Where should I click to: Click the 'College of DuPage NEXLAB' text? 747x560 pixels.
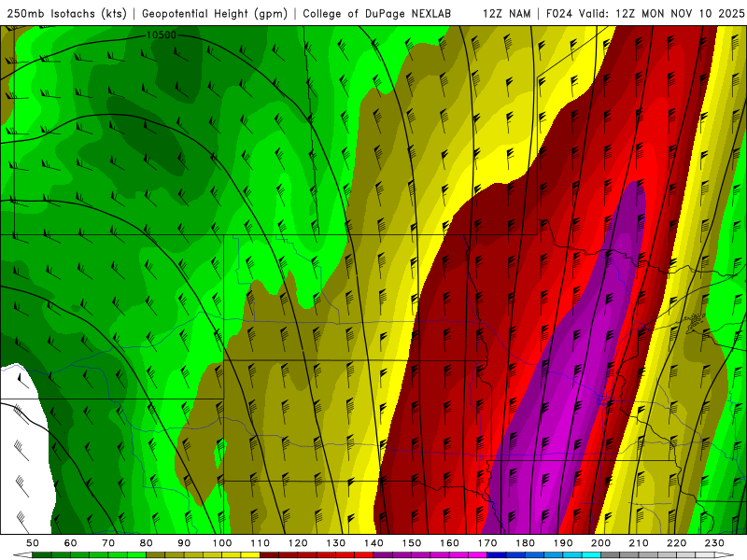coord(377,14)
